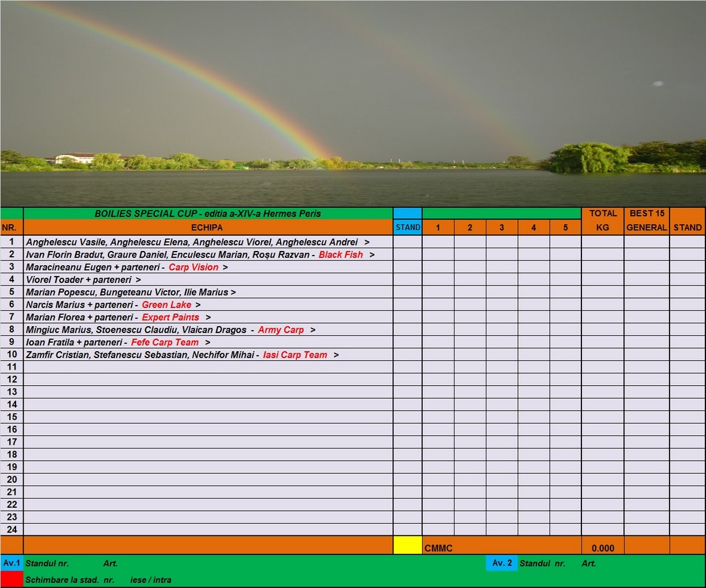Click the Av.1 blue label
706x588 pixels.
(x=12, y=563)
